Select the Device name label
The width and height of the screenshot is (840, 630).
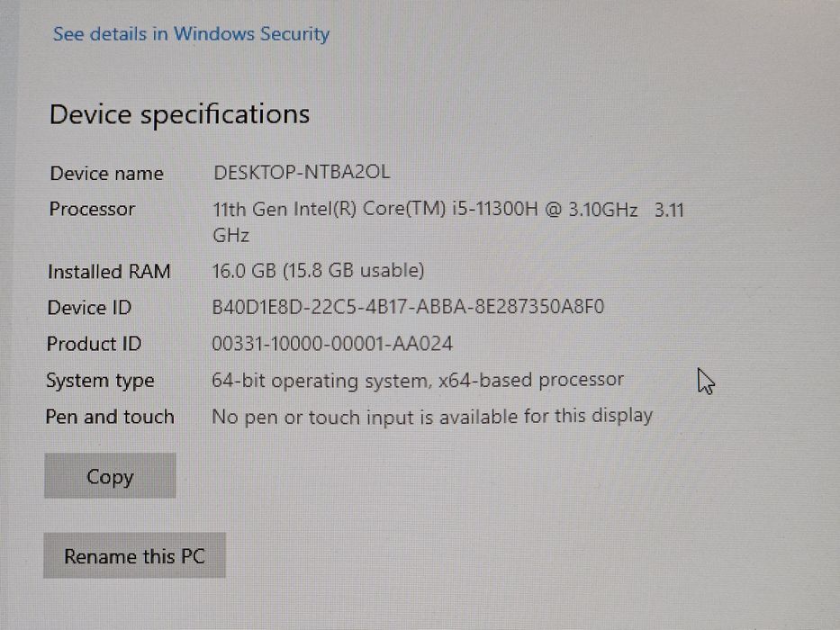point(106,174)
